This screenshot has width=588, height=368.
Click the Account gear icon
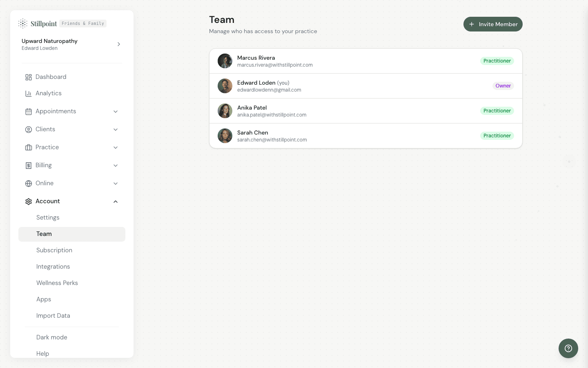(29, 202)
